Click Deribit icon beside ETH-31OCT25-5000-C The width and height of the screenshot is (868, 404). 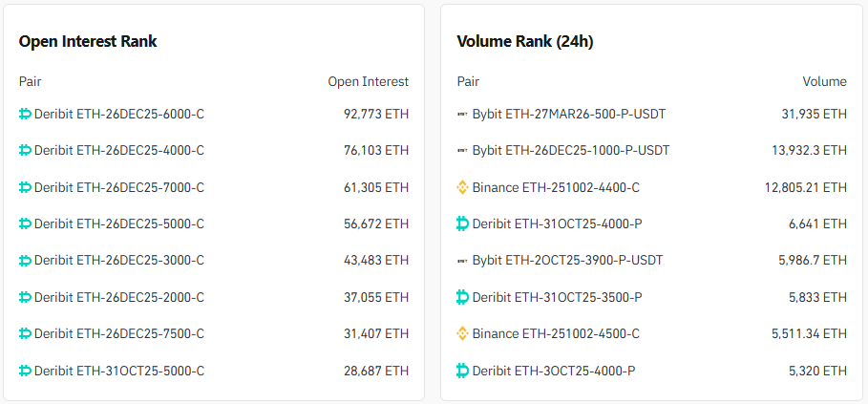(x=25, y=371)
